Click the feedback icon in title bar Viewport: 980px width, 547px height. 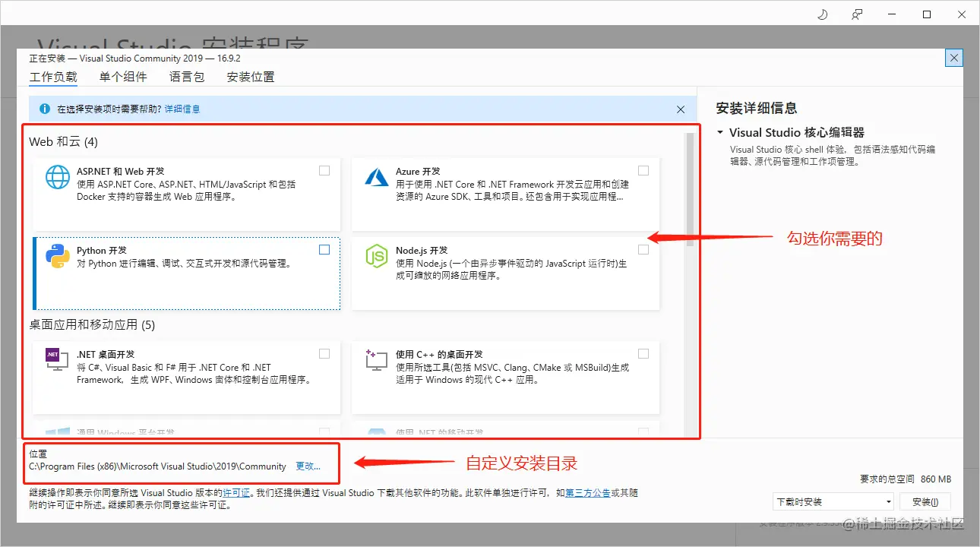(x=857, y=14)
